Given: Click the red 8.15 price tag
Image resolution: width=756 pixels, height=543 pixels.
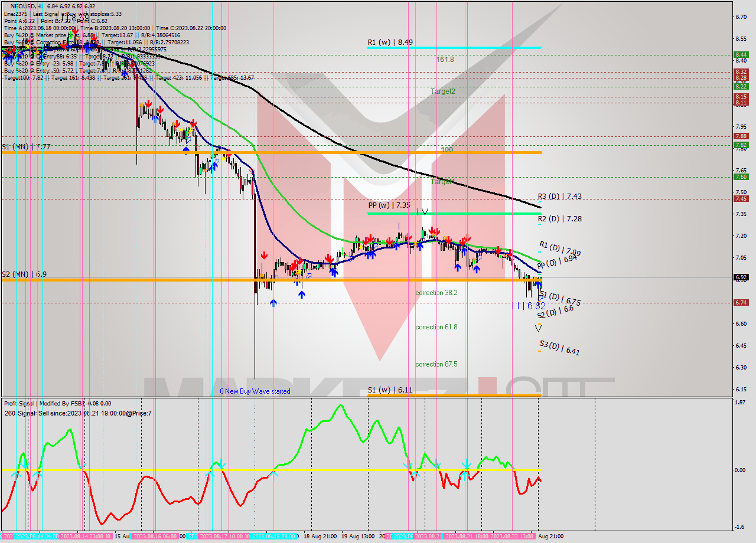Looking at the screenshot, I should (741, 96).
